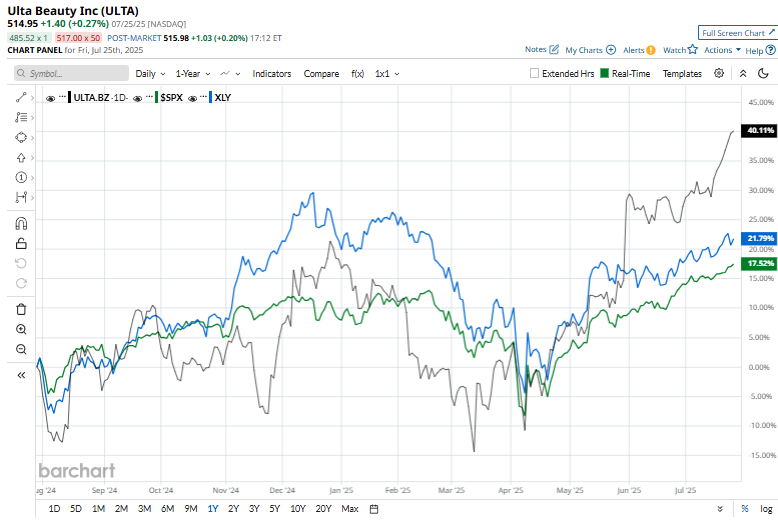Open the Templates menu
The height and width of the screenshot is (520, 778).
pos(682,73)
